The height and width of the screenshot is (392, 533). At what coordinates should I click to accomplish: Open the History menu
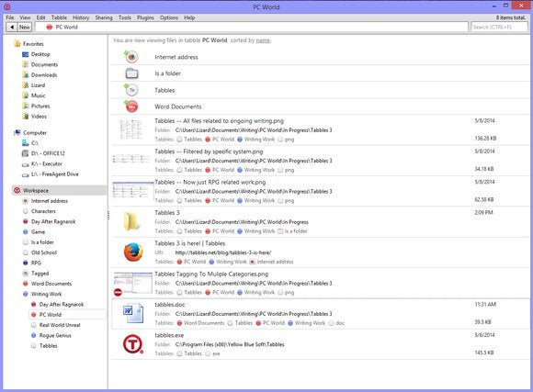[x=81, y=17]
